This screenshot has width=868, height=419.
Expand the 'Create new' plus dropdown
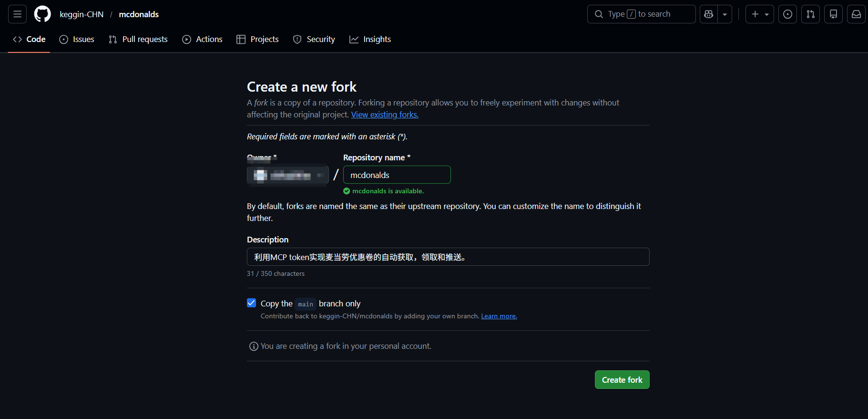759,14
